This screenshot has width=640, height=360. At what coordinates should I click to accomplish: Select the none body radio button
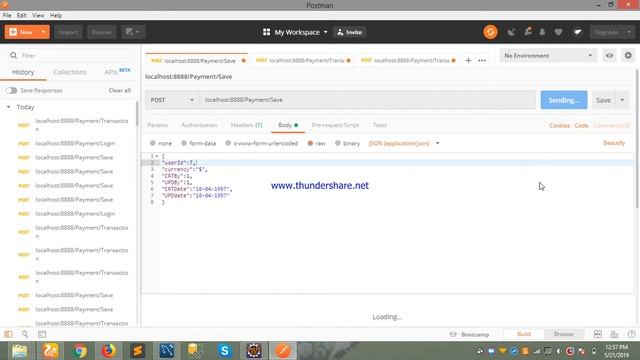click(x=153, y=143)
